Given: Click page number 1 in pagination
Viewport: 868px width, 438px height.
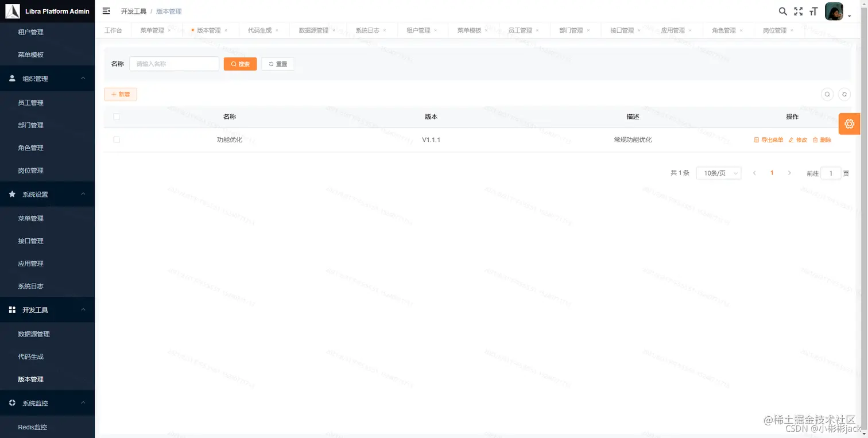Looking at the screenshot, I should point(772,173).
